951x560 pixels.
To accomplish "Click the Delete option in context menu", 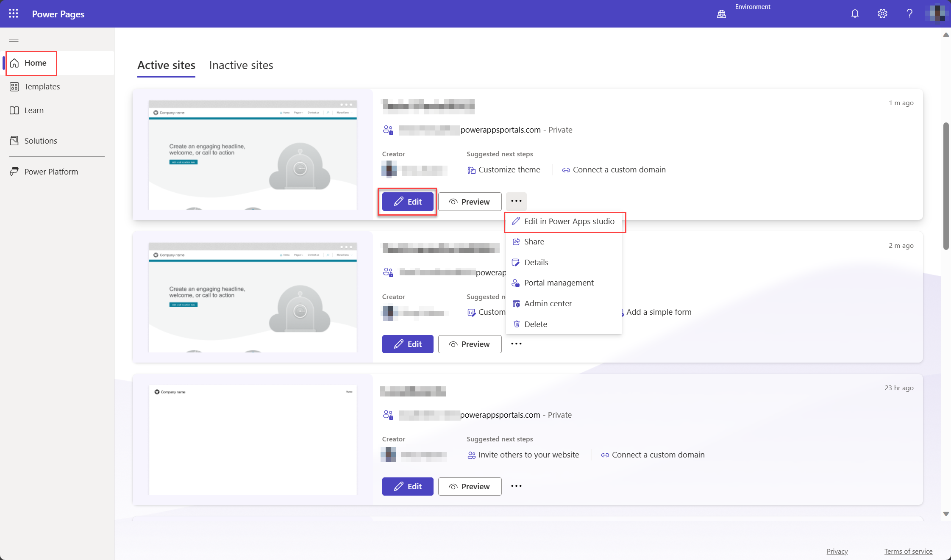I will (x=536, y=324).
